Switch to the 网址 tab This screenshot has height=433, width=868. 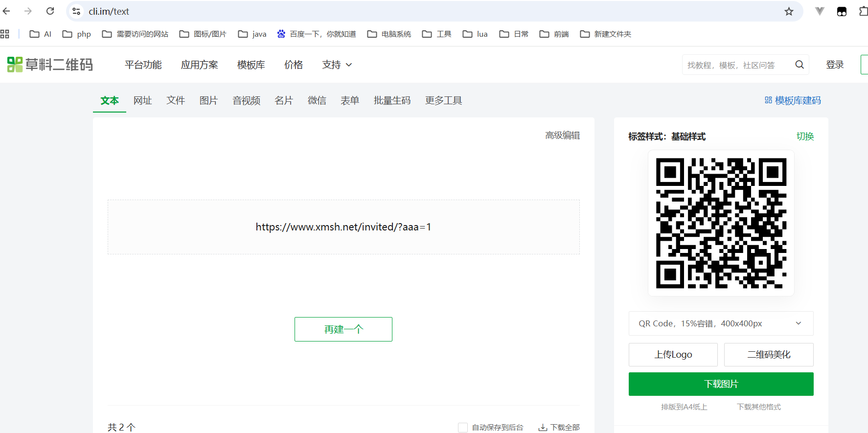(x=143, y=100)
